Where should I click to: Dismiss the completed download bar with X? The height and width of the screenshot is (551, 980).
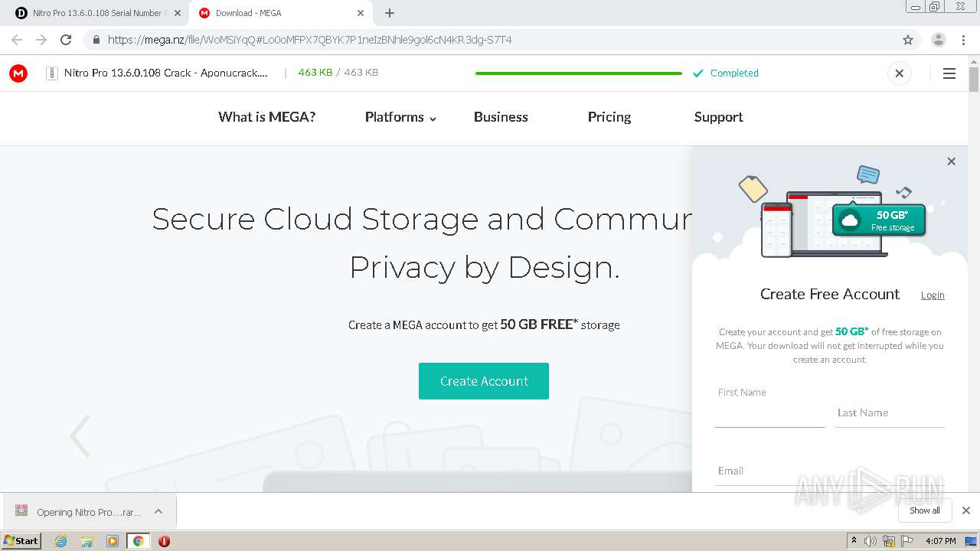(900, 73)
